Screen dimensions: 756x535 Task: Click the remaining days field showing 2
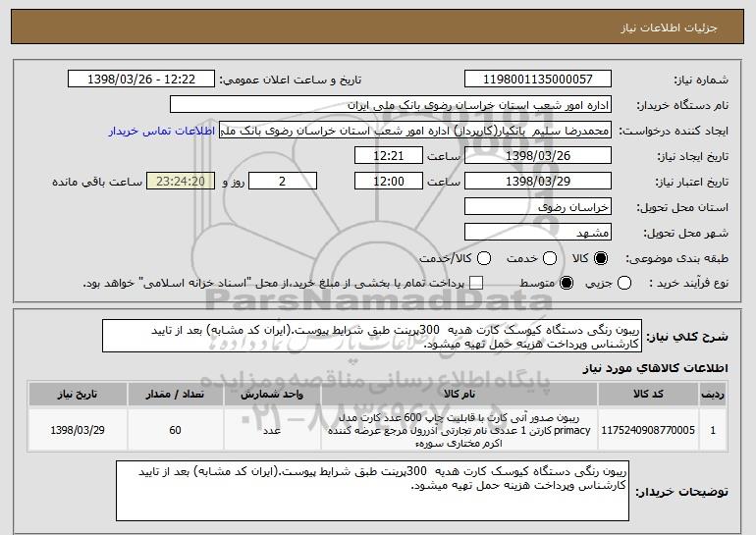(283, 182)
